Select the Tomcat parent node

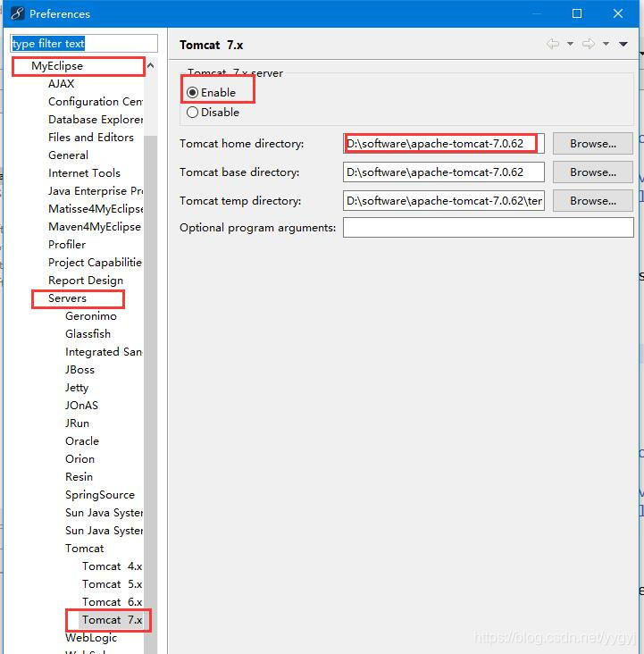pyautogui.click(x=85, y=549)
